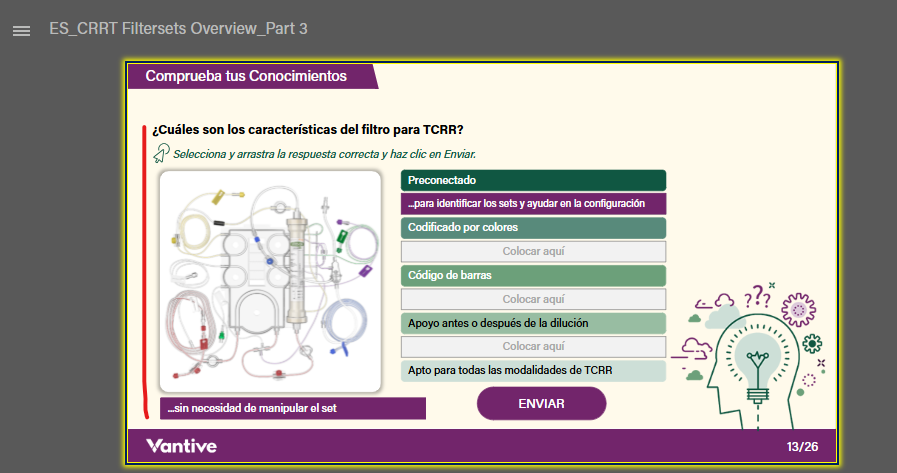
Task: Click 'Apto para todas las modalidades de TCRR'
Action: (x=533, y=371)
